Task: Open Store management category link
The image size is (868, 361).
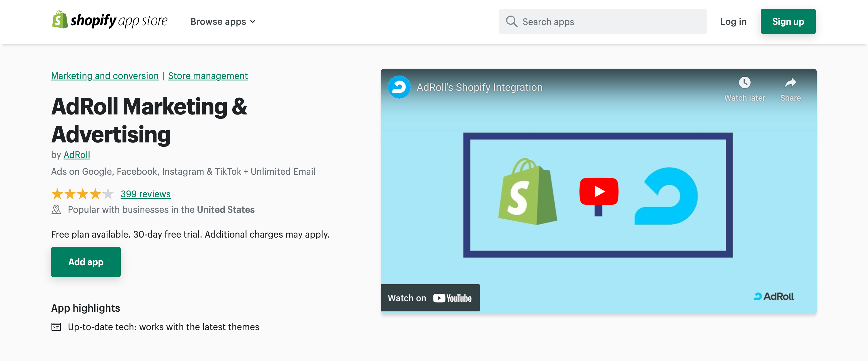Action: [208, 76]
